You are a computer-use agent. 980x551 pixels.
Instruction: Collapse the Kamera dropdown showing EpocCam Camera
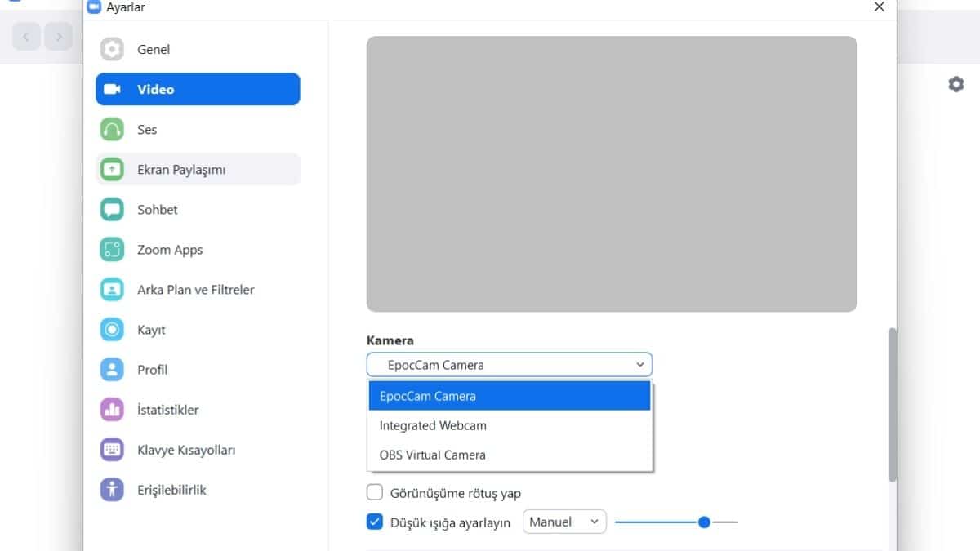tap(510, 365)
